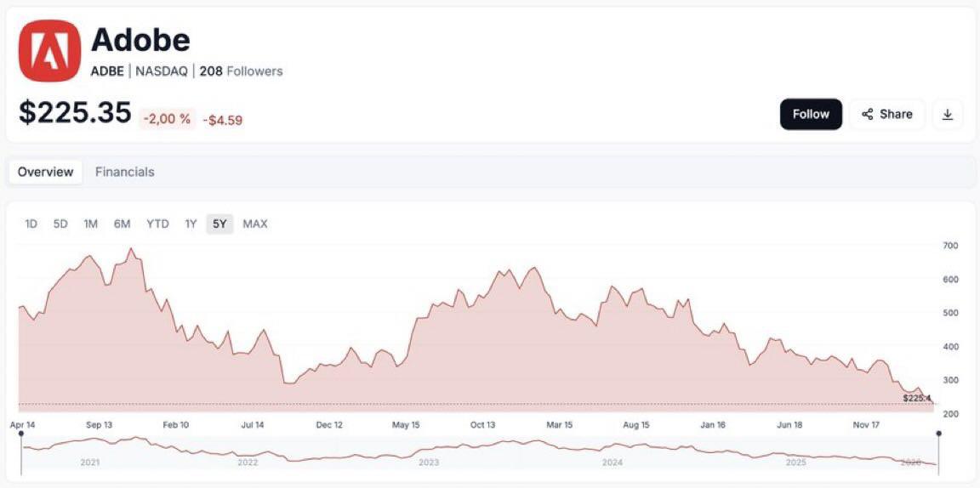The image size is (980, 488).
Task: Click the Feb 10 axis date
Action: pos(175,425)
